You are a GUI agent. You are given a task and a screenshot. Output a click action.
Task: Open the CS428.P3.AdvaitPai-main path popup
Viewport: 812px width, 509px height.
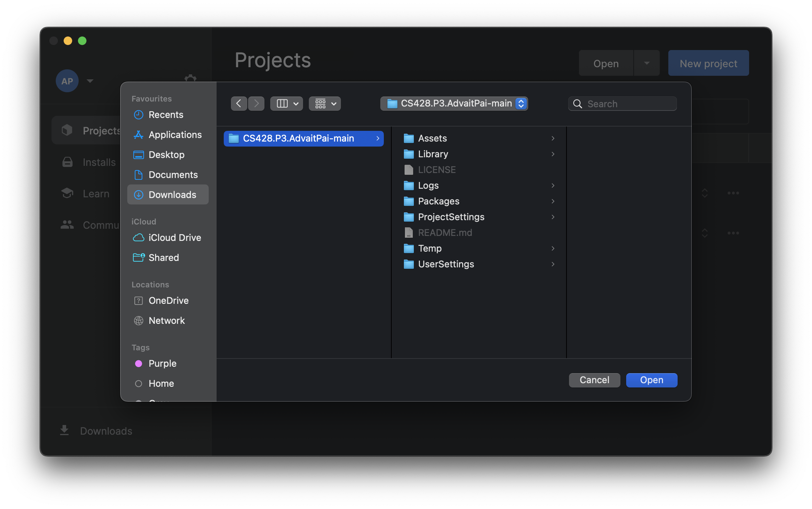454,104
